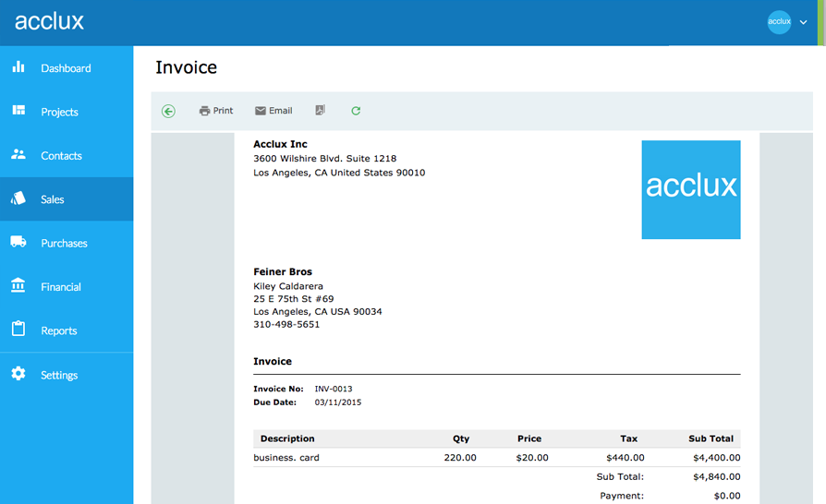Click the Projects grid icon in sidebar
The height and width of the screenshot is (504, 826).
click(x=18, y=111)
